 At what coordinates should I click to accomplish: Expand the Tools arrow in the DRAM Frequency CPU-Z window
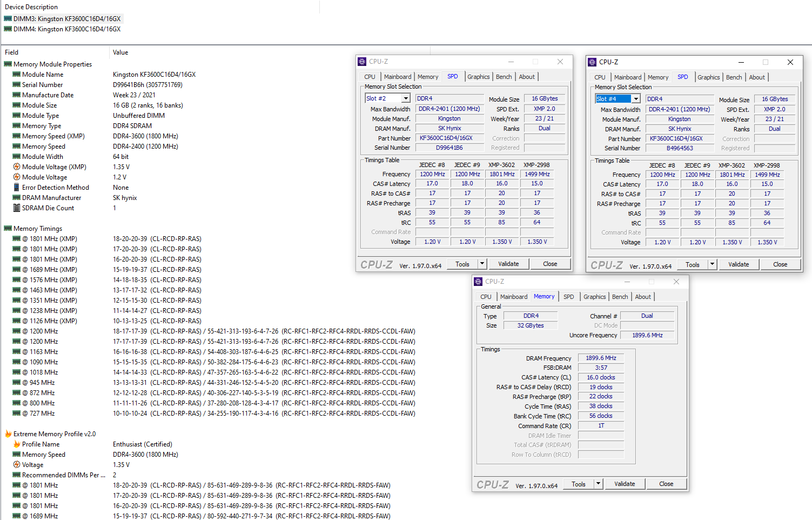598,484
